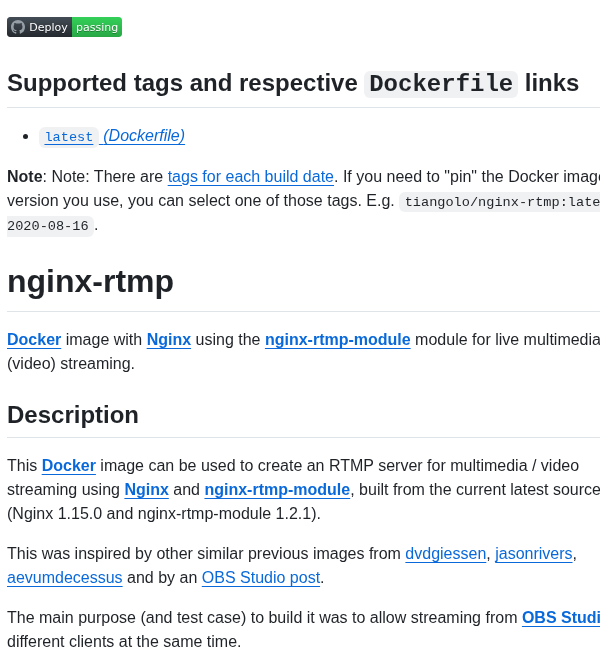This screenshot has height=660, width=600.
Task: Open the Nginx link before "using the"
Action: (169, 340)
